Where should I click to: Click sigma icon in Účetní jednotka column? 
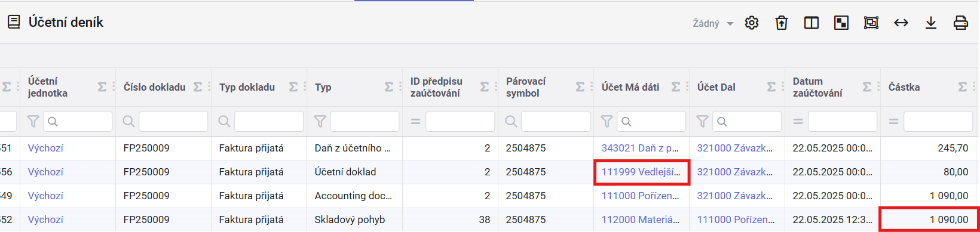coord(102,87)
